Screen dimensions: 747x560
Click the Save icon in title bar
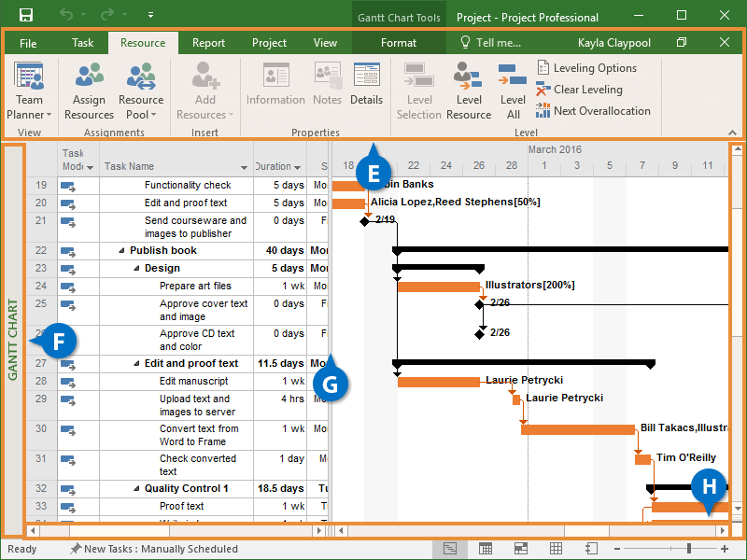coord(26,16)
